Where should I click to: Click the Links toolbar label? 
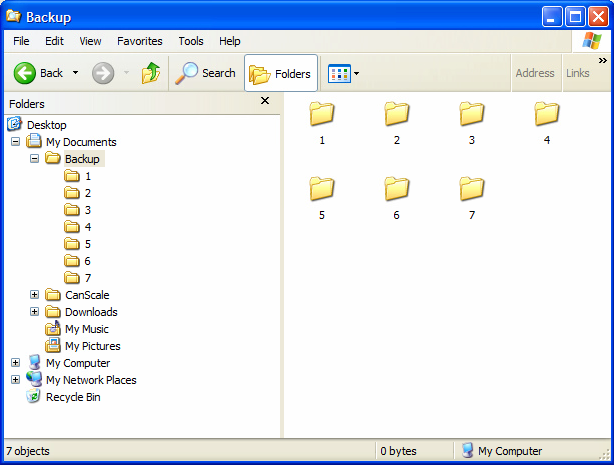tap(577, 73)
